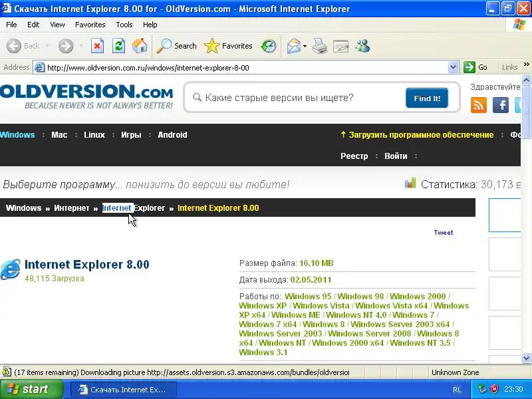Viewport: 532px width, 399px height.
Task: Open the Edit menu
Action: coord(33,25)
